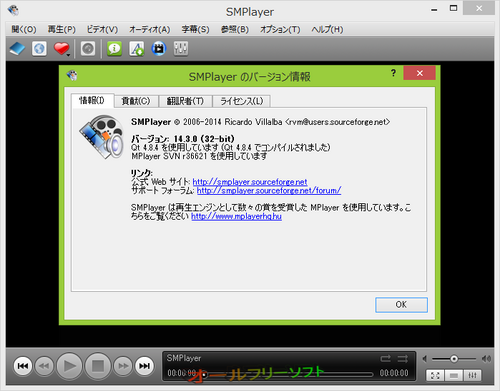The image size is (500, 391).
Task: Click the large SMPlayer film-reel logo
Action: pyautogui.click(x=102, y=137)
